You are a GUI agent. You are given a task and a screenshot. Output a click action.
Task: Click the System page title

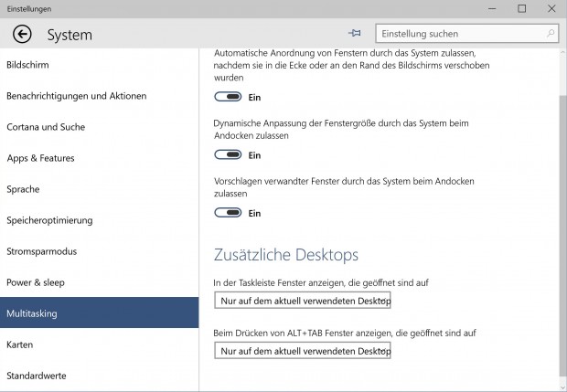[x=70, y=35]
